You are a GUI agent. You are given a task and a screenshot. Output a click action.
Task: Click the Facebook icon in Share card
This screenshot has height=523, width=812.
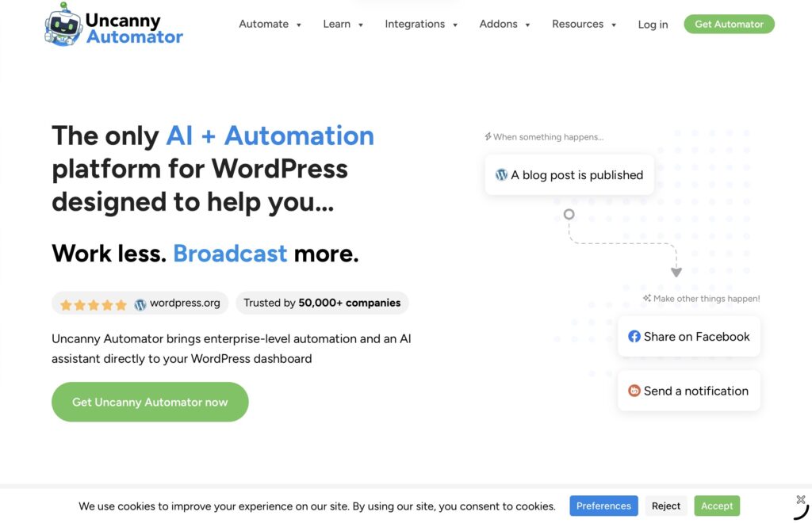click(634, 336)
